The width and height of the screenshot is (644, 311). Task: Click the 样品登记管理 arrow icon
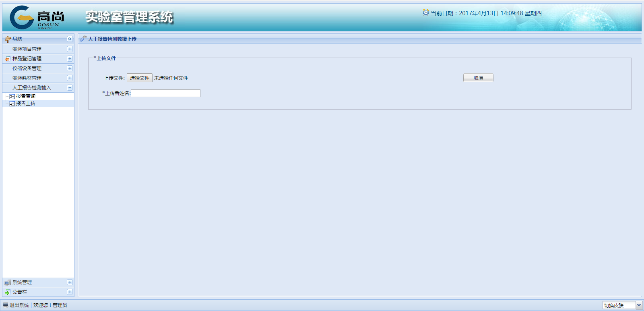[8, 59]
